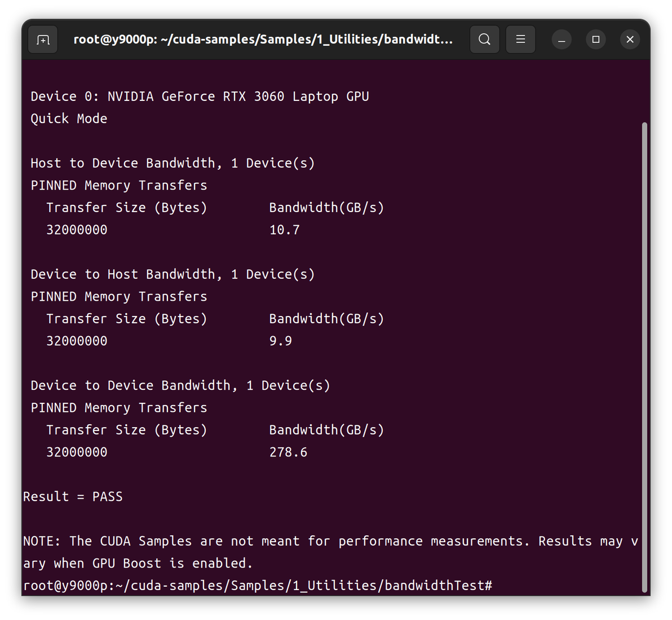672x620 pixels.
Task: Click 'Transfer Size (Bytes)' header in Host to Device section
Action: pyautogui.click(x=127, y=208)
